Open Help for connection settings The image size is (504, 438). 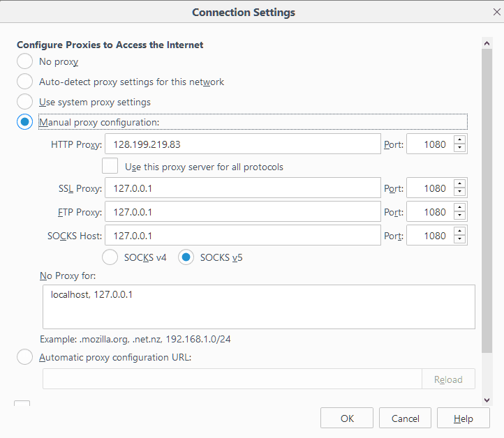464,418
